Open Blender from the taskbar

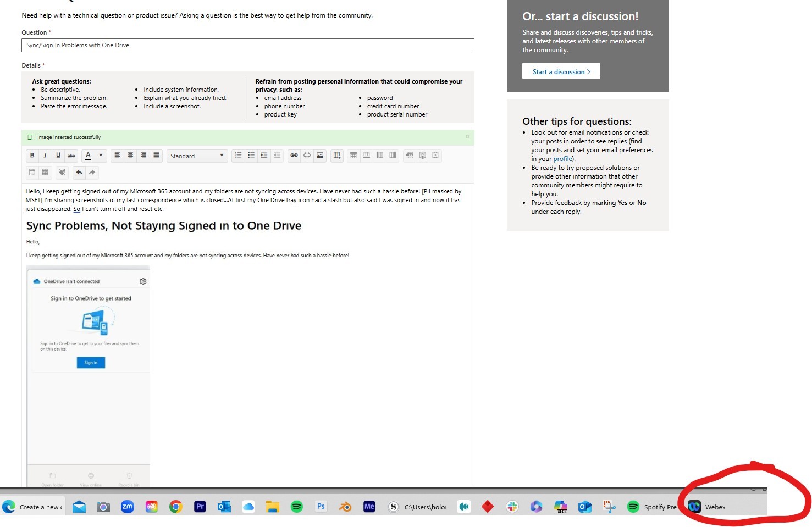point(345,507)
